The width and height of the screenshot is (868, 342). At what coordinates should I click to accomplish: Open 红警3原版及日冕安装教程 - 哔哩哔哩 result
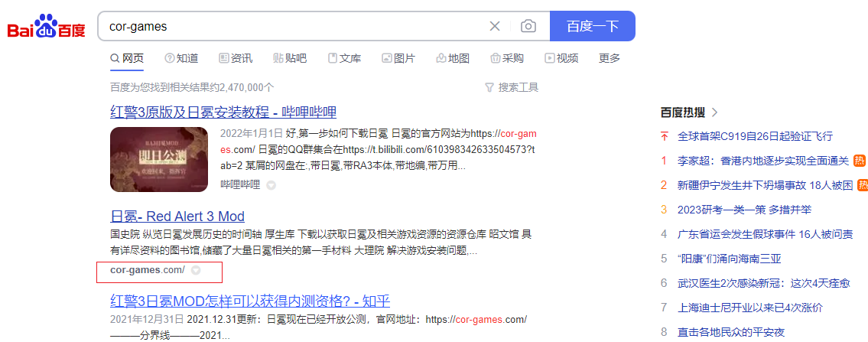click(223, 112)
